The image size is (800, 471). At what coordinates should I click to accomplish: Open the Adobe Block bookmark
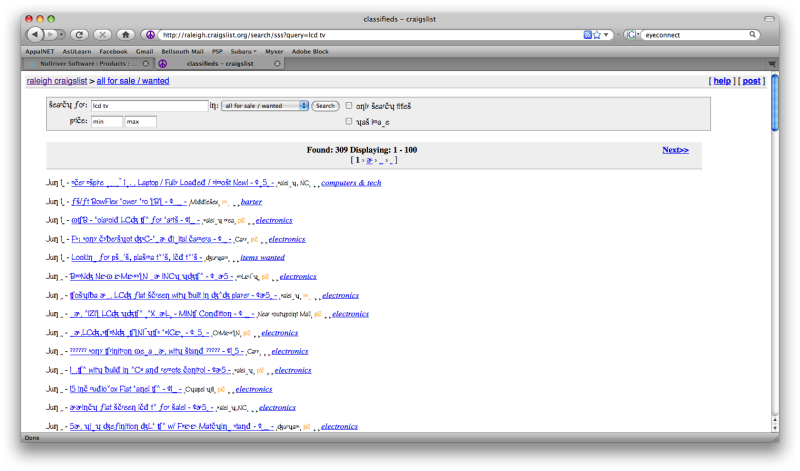click(x=310, y=52)
